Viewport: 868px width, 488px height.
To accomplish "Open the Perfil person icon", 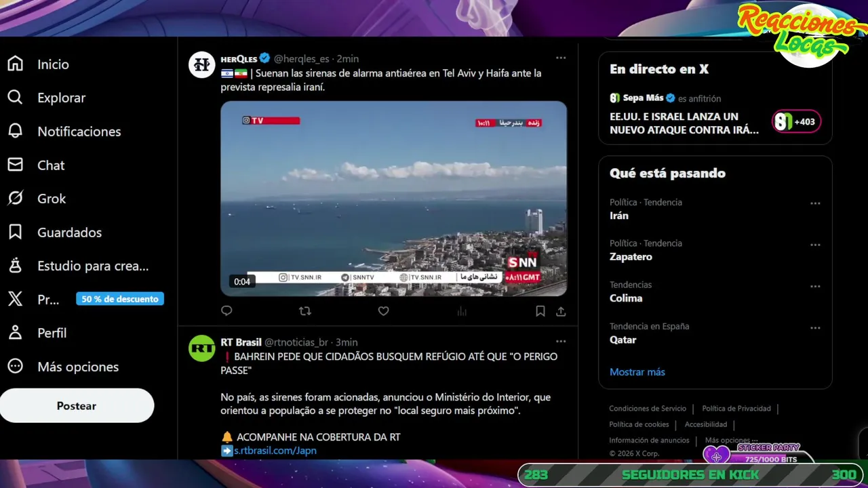I will pyautogui.click(x=15, y=333).
